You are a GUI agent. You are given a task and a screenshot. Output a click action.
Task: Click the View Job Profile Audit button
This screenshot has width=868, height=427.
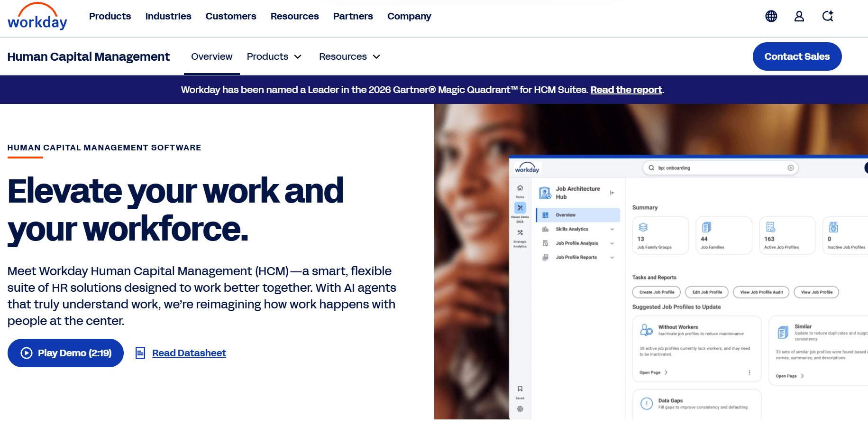click(761, 292)
